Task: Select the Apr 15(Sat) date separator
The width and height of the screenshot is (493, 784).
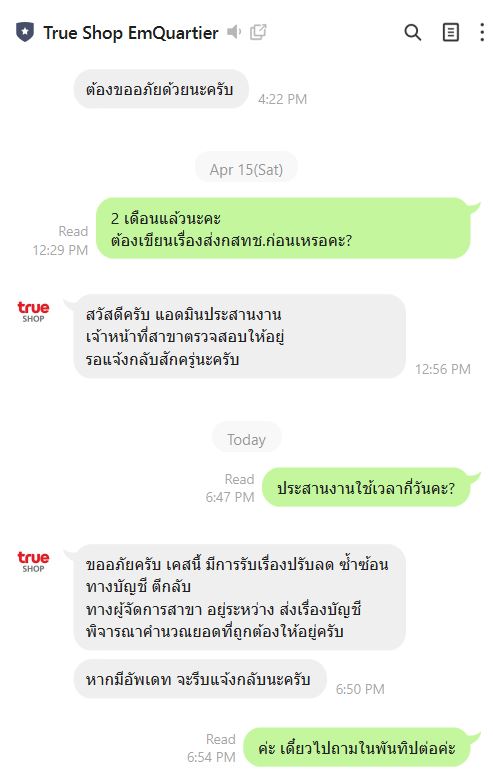Action: pyautogui.click(x=246, y=170)
